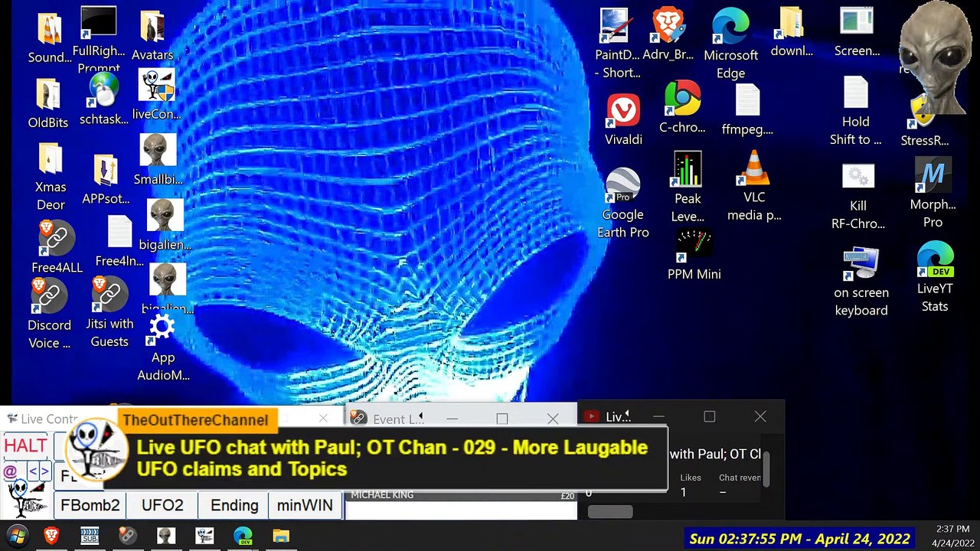The width and height of the screenshot is (980, 551).
Task: Click the yellow date time overlay widget
Action: pyautogui.click(x=799, y=539)
